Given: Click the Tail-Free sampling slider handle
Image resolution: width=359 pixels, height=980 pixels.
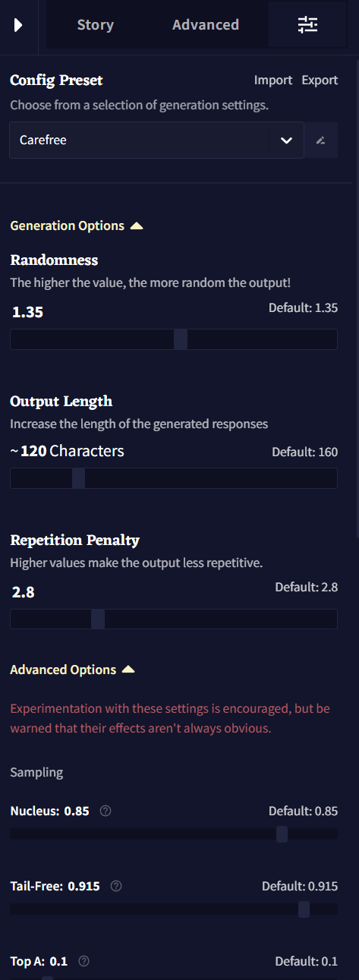Looking at the screenshot, I should [304, 909].
